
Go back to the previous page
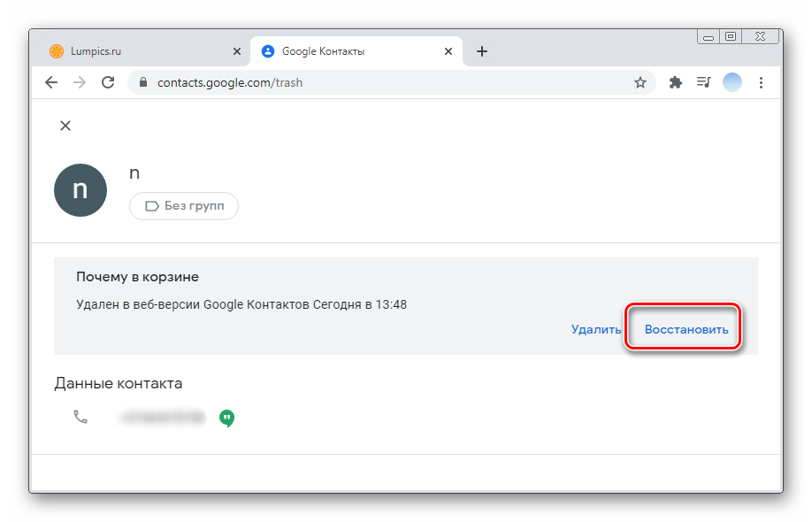pos(51,82)
